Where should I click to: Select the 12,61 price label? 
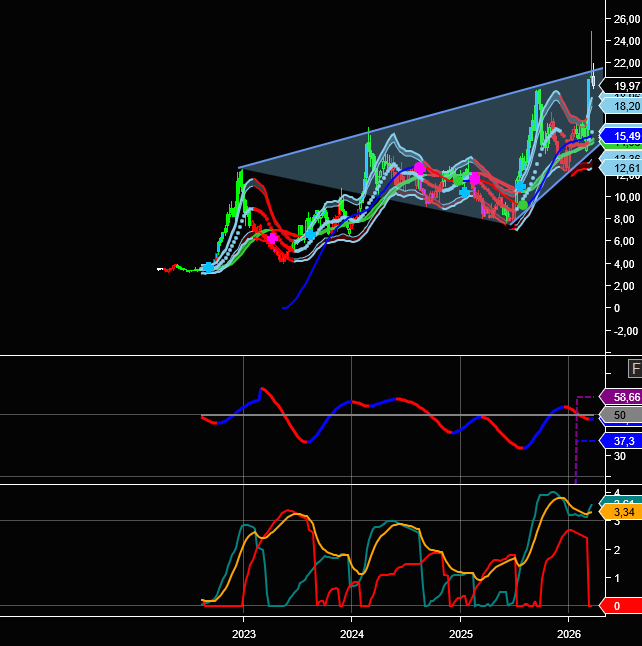626,168
